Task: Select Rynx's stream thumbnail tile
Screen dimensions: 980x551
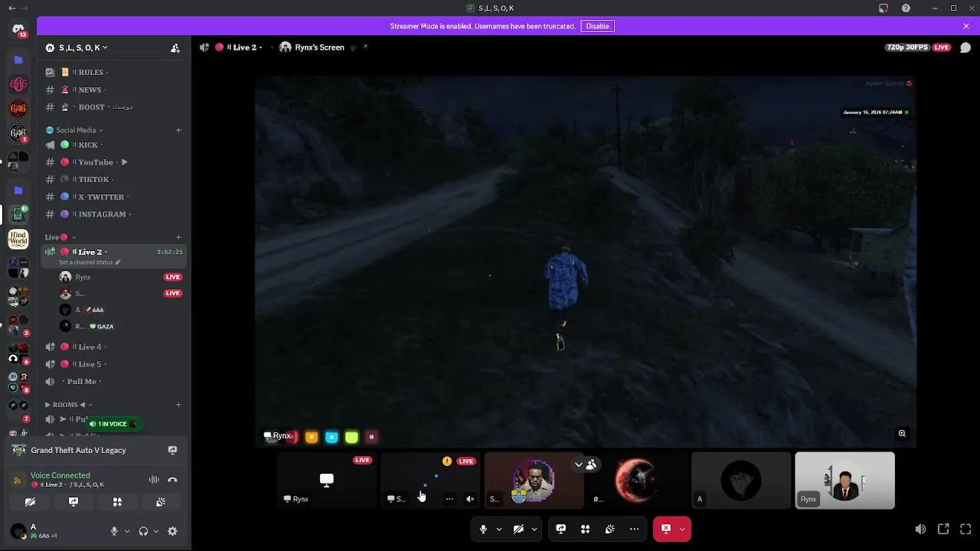Action: tap(327, 480)
